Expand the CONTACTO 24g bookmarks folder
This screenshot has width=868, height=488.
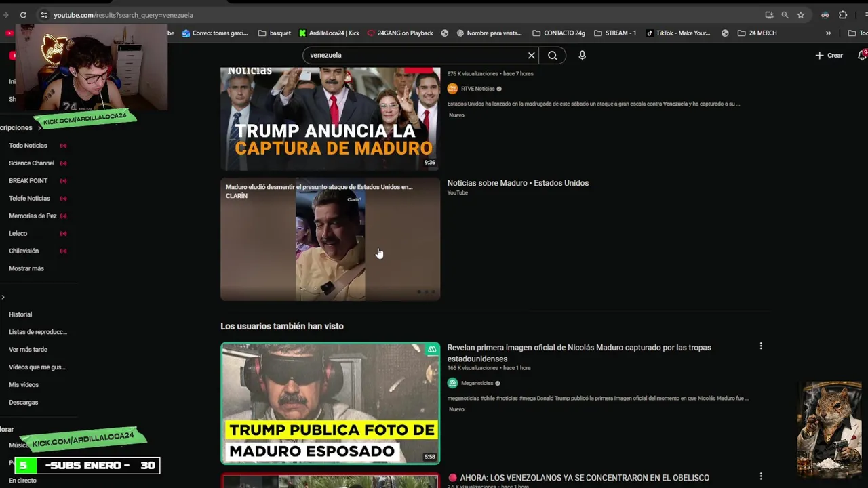(x=559, y=33)
